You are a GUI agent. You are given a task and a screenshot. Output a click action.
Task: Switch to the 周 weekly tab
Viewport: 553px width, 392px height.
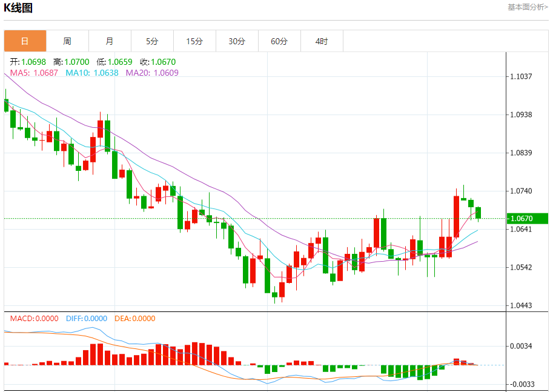[x=67, y=41]
